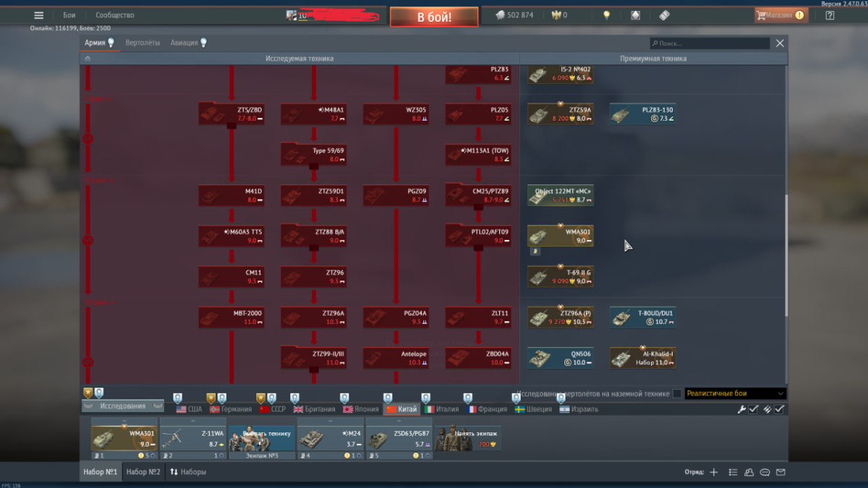Click the golden eagles balance icon
Image resolution: width=868 pixels, height=488 pixels.
click(x=556, y=15)
